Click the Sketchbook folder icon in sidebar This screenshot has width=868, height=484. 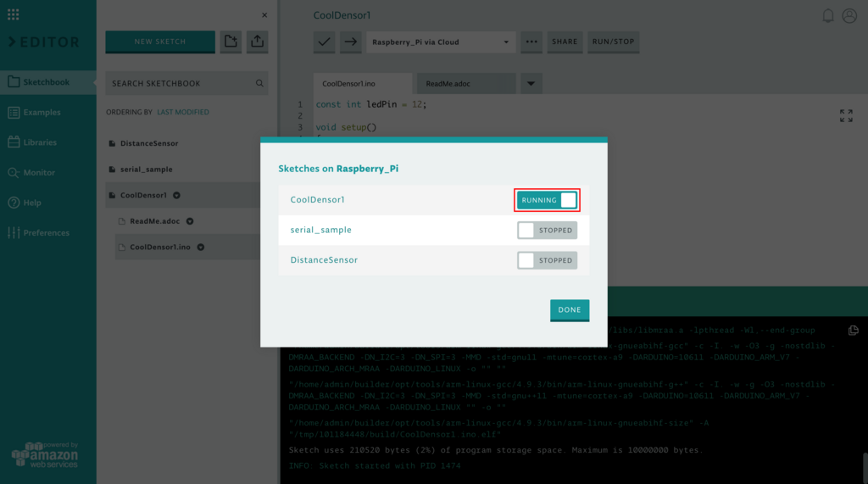[14, 82]
